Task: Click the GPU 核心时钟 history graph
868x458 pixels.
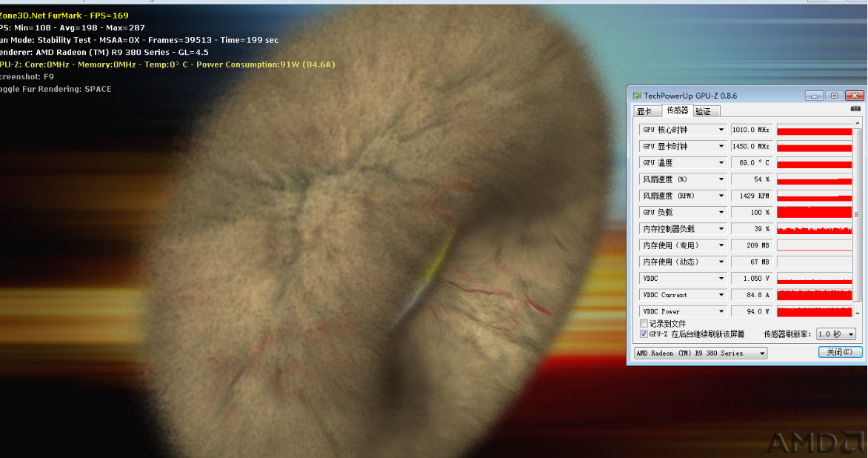Action: pos(814,130)
